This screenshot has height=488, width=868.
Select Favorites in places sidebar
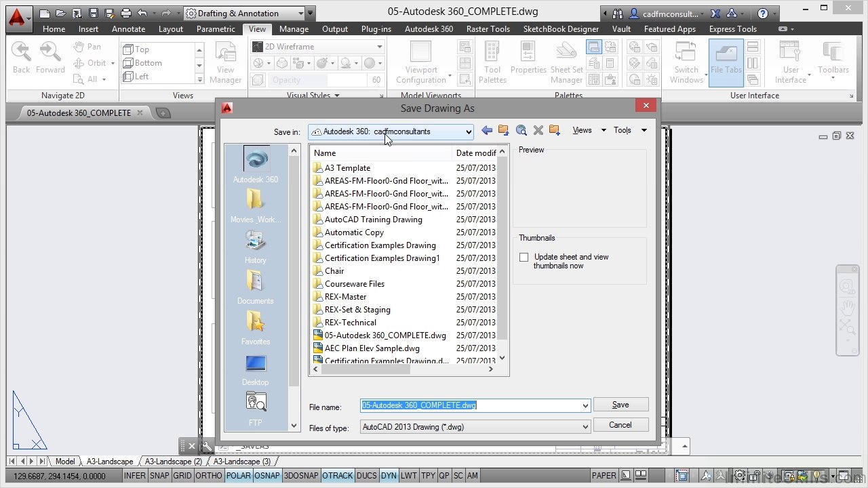coord(256,329)
